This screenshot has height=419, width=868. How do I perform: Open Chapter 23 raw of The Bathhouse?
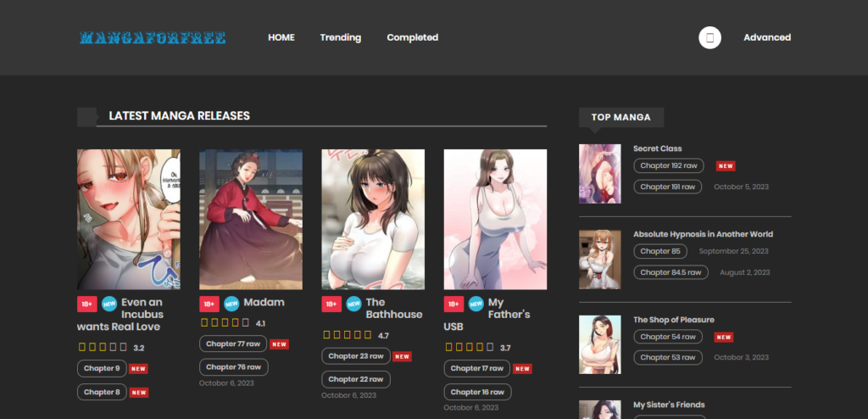(356, 356)
